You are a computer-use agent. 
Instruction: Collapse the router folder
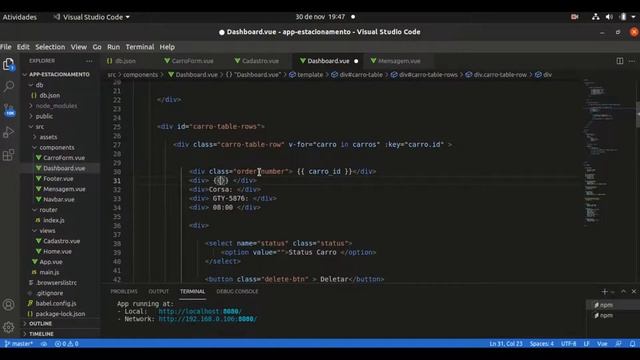click(x=48, y=210)
